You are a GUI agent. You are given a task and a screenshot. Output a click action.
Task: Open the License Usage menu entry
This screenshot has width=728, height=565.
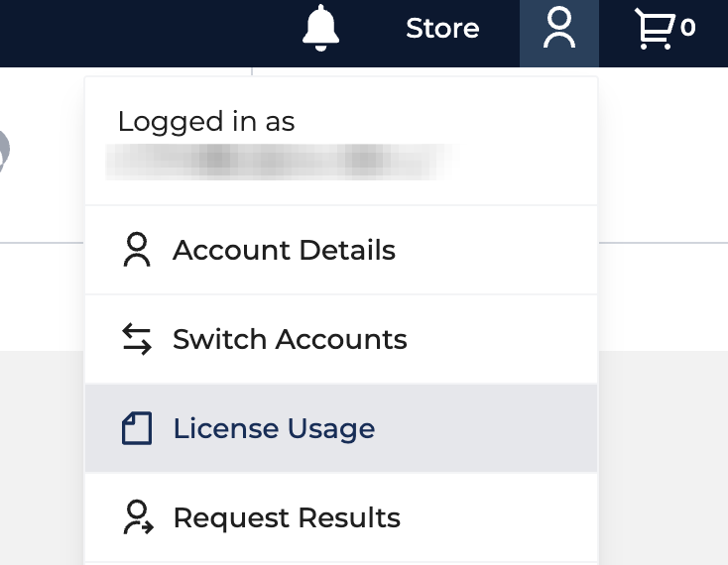(341, 428)
